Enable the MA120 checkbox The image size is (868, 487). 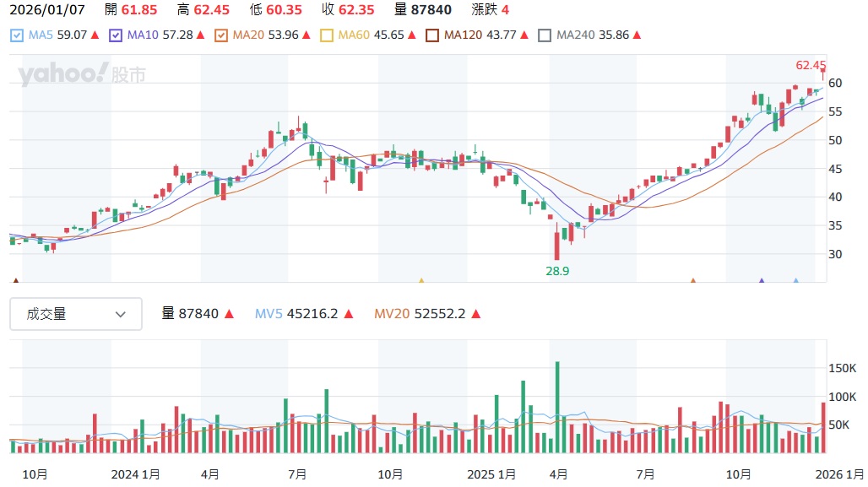point(432,35)
